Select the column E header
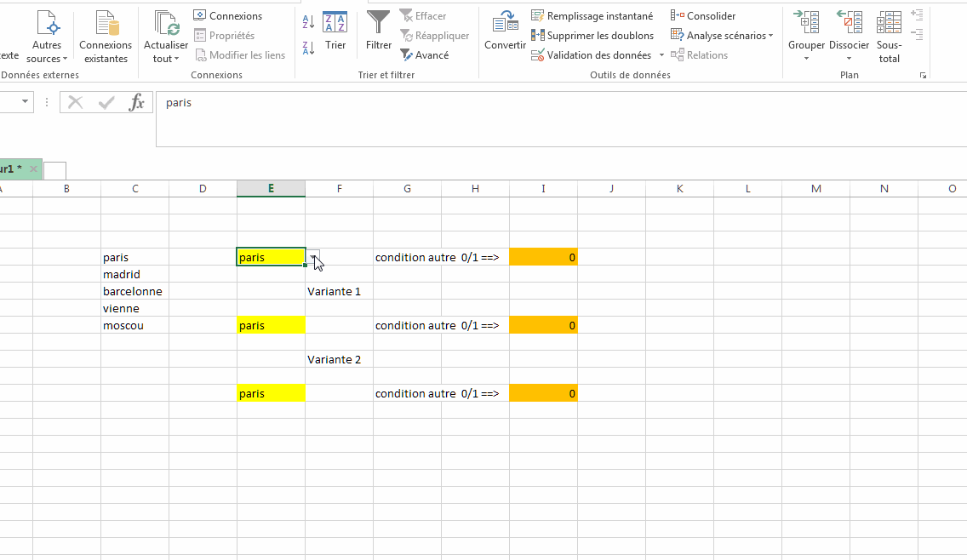The image size is (967, 560). tap(271, 188)
